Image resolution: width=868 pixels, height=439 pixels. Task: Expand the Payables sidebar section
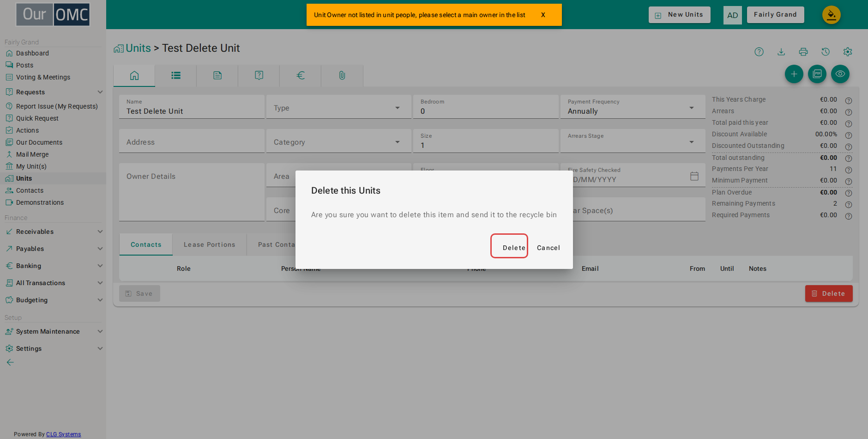(53, 249)
